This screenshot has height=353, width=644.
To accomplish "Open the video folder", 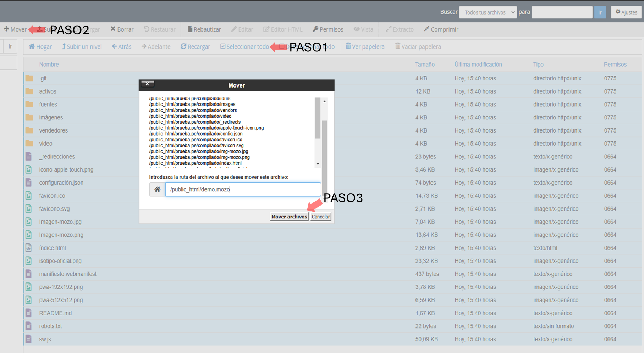I will click(45, 143).
